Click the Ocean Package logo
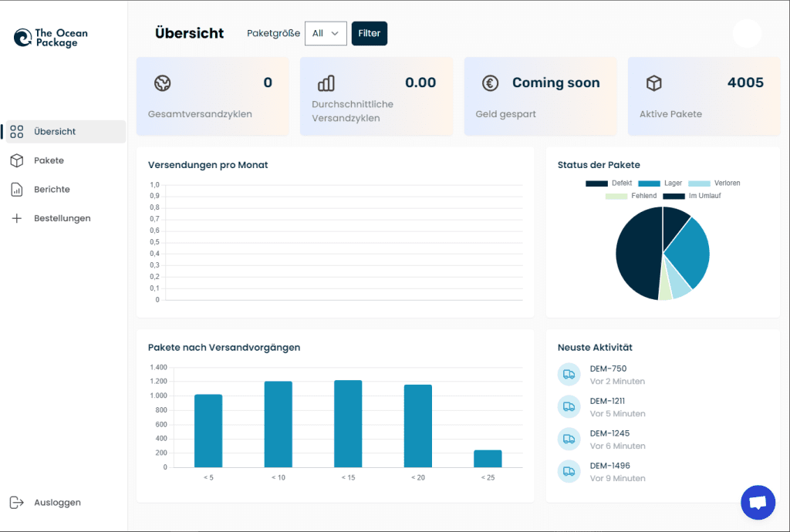The image size is (790, 532). coord(51,38)
